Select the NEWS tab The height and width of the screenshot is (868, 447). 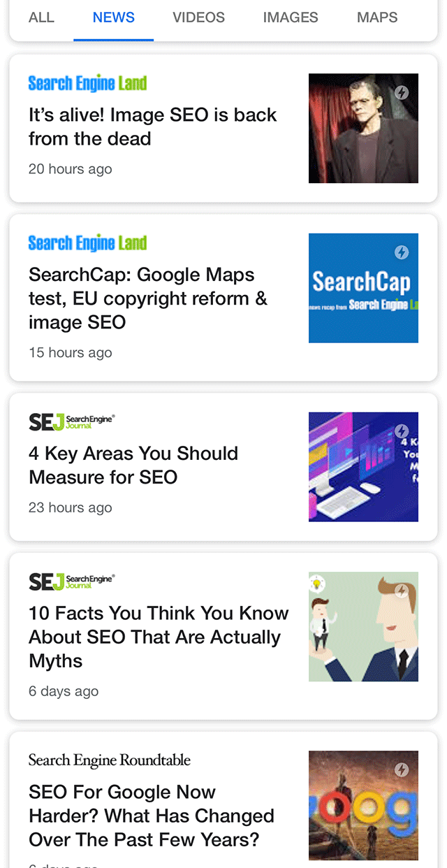point(113,17)
